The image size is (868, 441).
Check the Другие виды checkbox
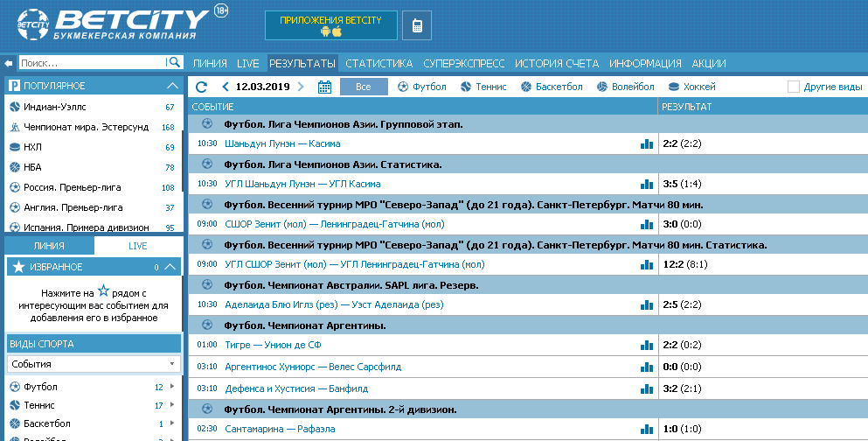(x=794, y=87)
